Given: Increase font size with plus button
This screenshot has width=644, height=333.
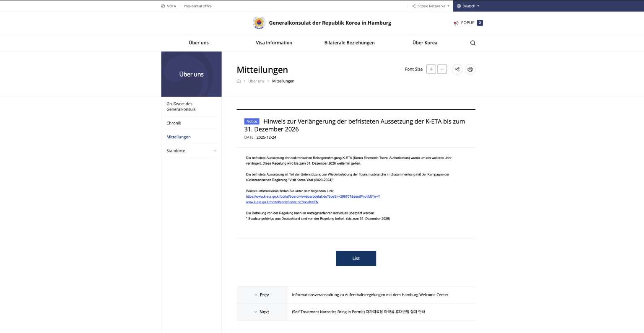Looking at the screenshot, I should coord(431,69).
